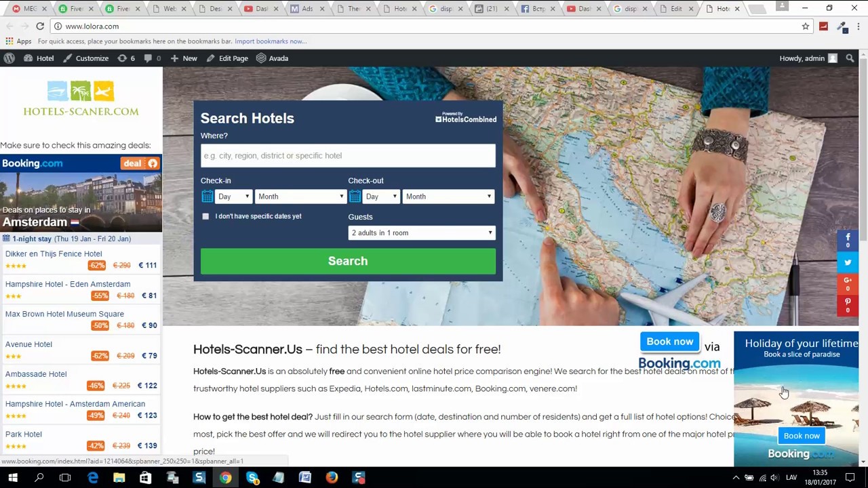Open the check-out Month dropdown
The image size is (868, 488).
pyautogui.click(x=448, y=197)
